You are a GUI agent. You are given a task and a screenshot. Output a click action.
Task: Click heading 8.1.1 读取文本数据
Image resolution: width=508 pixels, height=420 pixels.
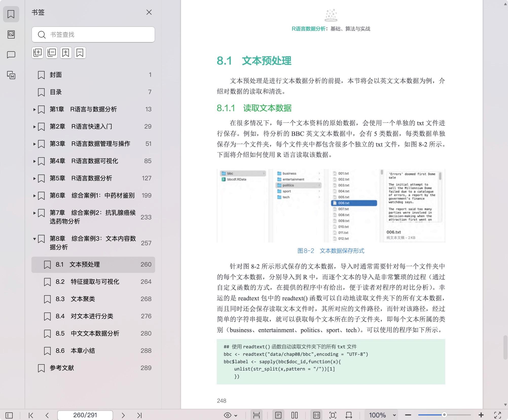[x=254, y=108]
